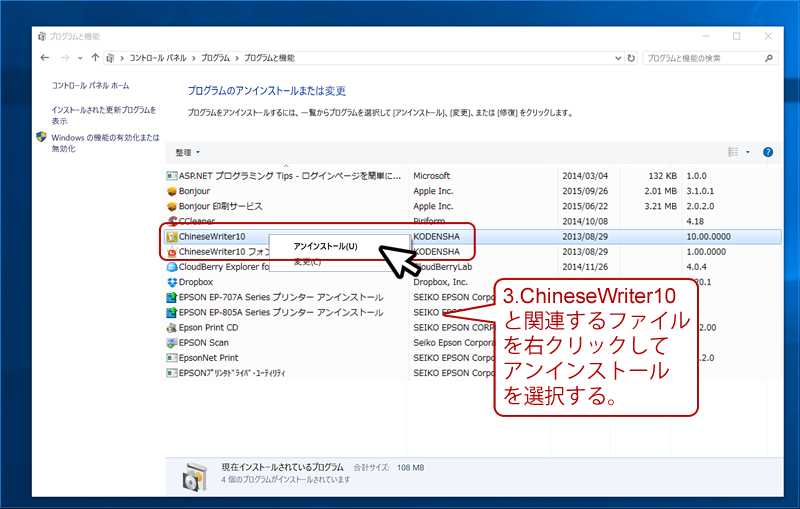
Task: Click the CCleaner icon
Action: coord(172,221)
